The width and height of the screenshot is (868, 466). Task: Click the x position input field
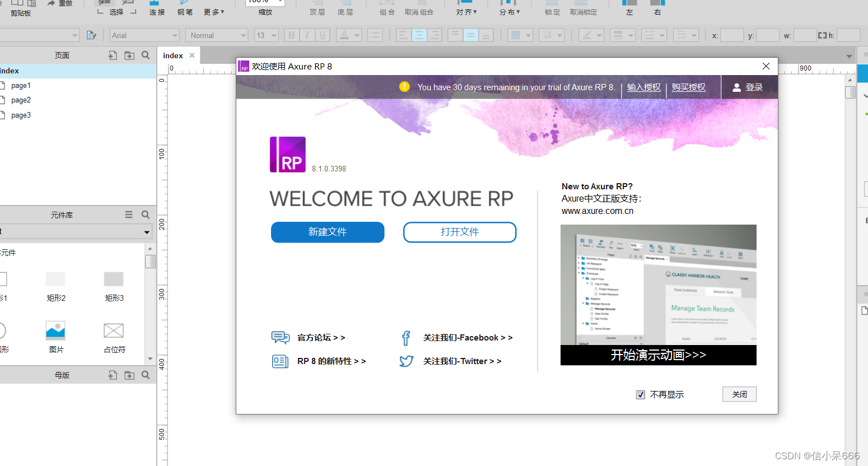(x=732, y=35)
